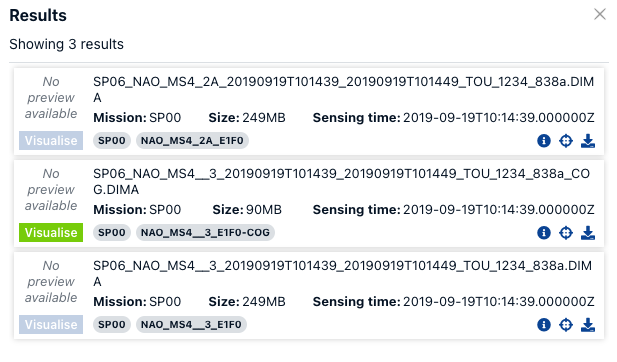
Task: Select the NAO_MS4_2A_E1F0 tag
Action: pyautogui.click(x=192, y=140)
